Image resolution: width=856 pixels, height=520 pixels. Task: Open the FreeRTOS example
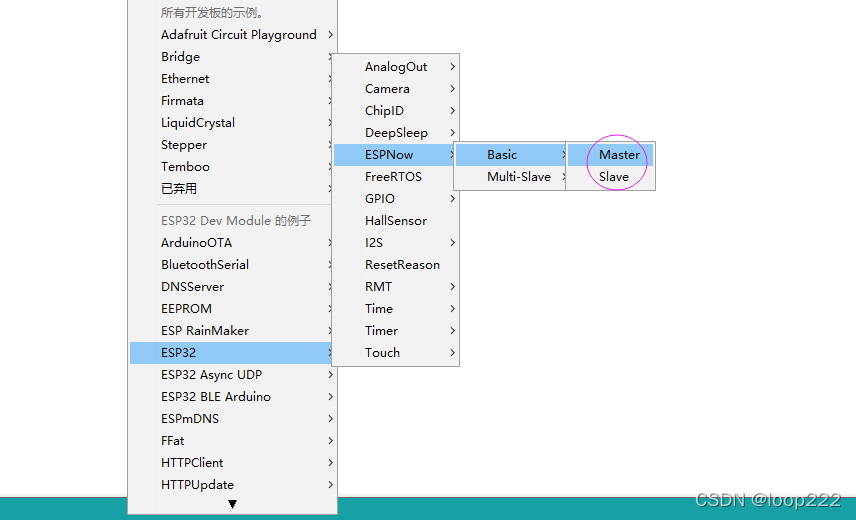coord(394,177)
